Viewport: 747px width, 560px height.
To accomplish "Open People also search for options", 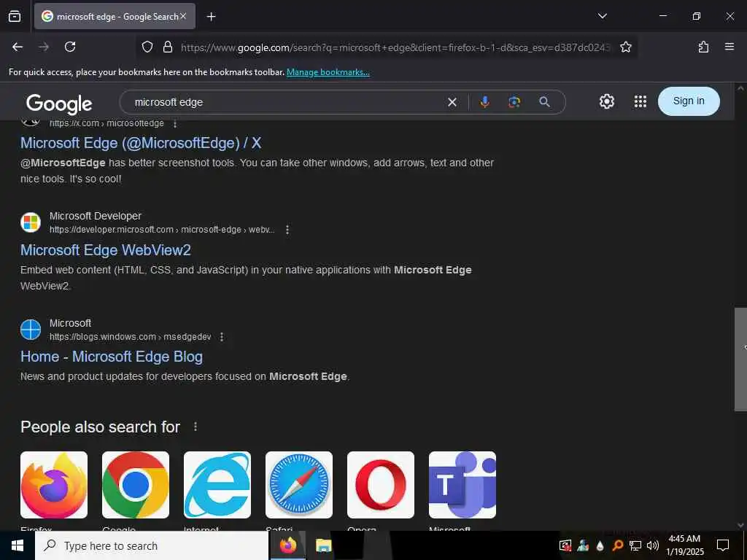I will (x=196, y=427).
